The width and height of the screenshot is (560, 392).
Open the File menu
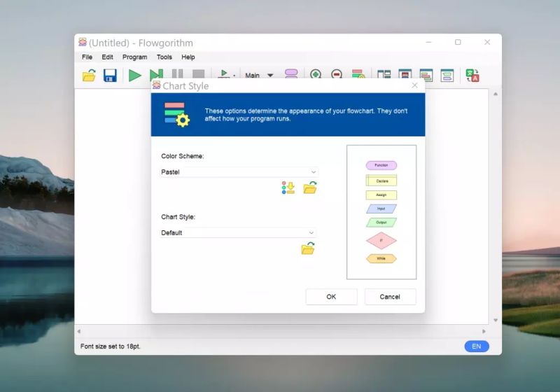(x=87, y=57)
